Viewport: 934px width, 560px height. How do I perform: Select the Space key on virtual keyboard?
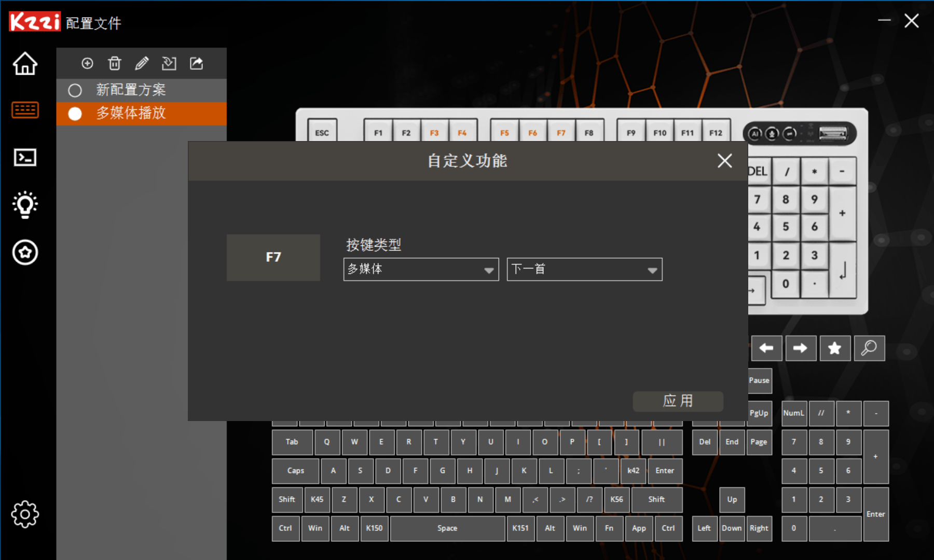(447, 528)
